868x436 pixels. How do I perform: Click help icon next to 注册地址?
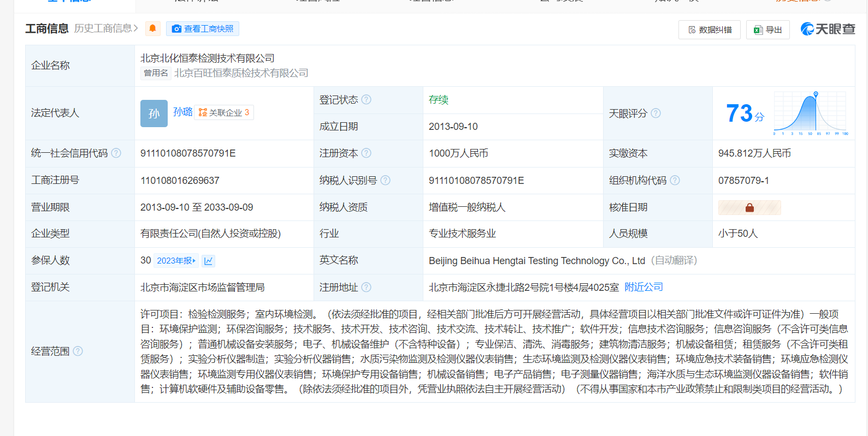367,287
